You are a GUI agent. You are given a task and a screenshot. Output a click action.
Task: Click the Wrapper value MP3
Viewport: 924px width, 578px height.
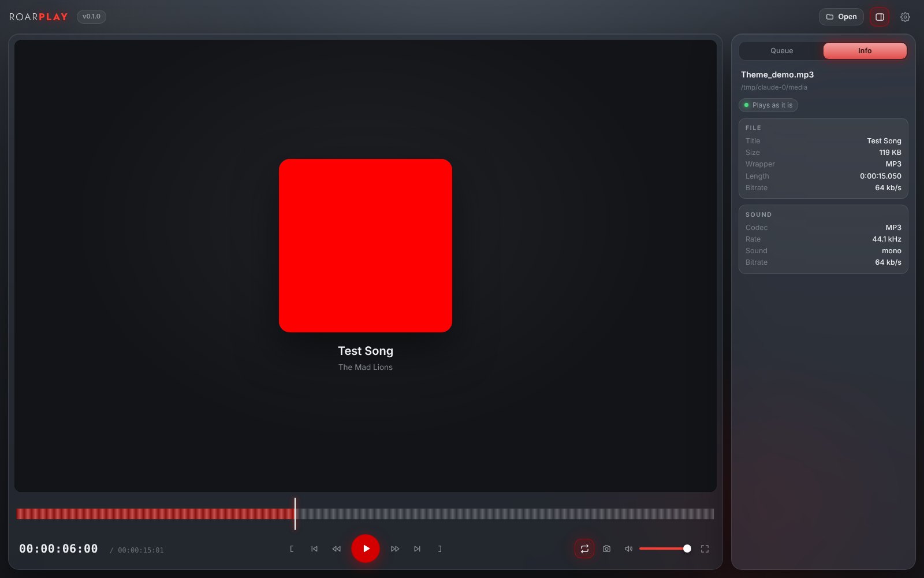893,164
